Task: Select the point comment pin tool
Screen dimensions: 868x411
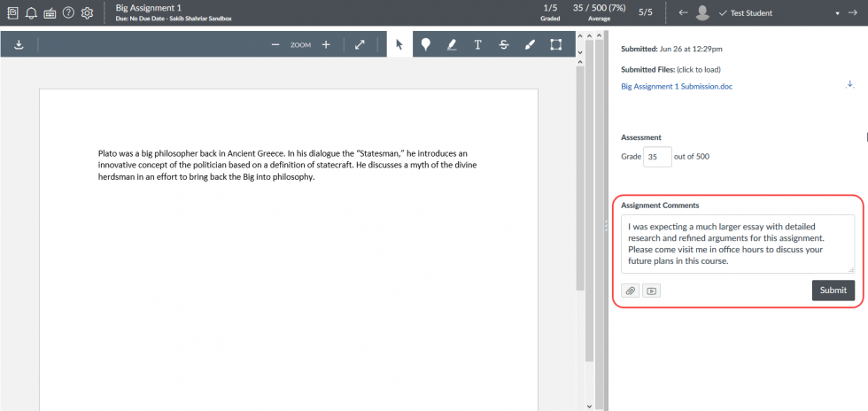Action: click(425, 45)
